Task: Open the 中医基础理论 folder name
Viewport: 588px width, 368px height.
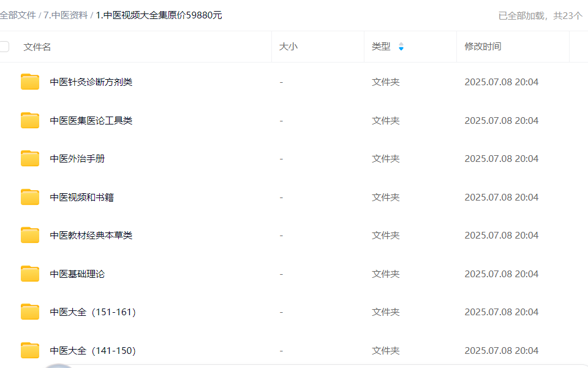Action: point(77,274)
